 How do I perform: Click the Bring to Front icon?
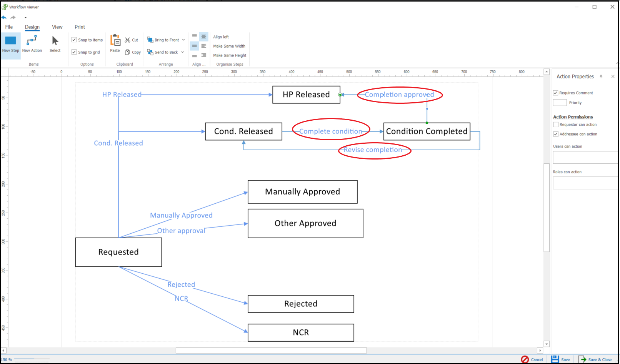[150, 40]
